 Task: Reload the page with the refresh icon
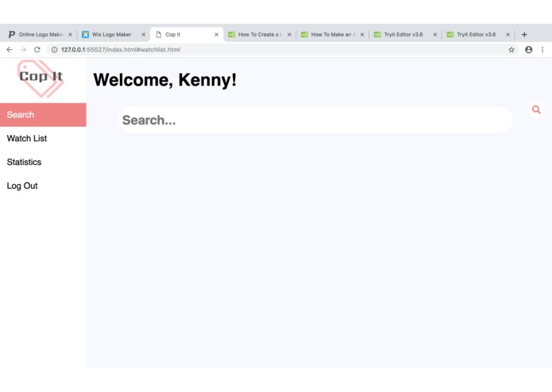click(37, 49)
